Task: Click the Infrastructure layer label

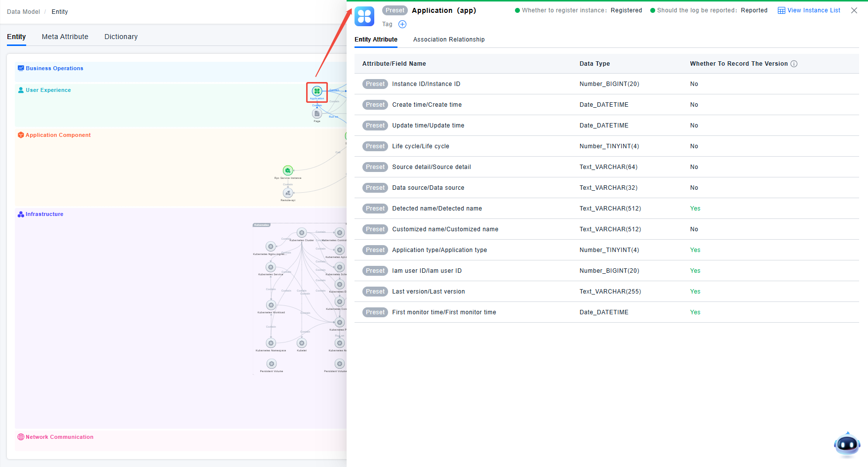Action: [44, 214]
